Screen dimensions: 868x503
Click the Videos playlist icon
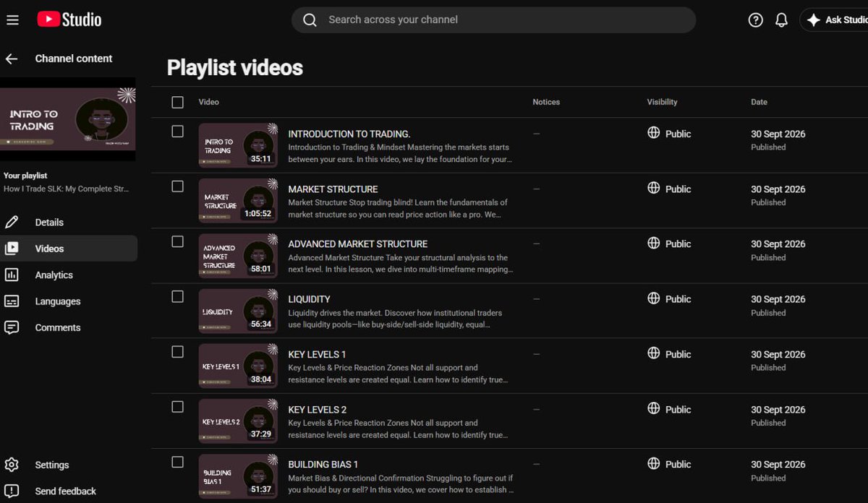point(12,249)
